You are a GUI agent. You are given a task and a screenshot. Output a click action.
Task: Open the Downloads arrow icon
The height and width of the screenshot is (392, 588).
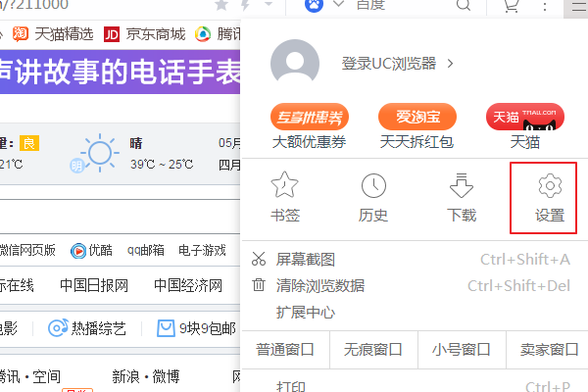[x=462, y=185]
